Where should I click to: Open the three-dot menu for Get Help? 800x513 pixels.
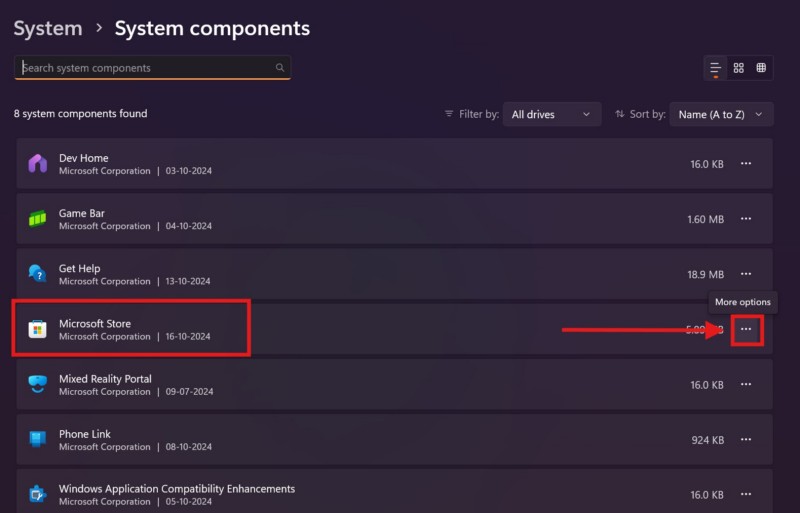pyautogui.click(x=746, y=274)
